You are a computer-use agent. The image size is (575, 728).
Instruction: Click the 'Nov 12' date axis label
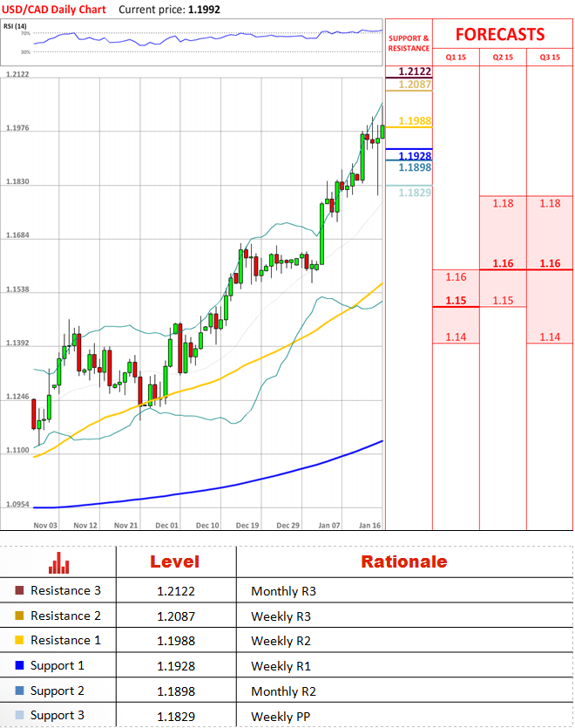85,525
